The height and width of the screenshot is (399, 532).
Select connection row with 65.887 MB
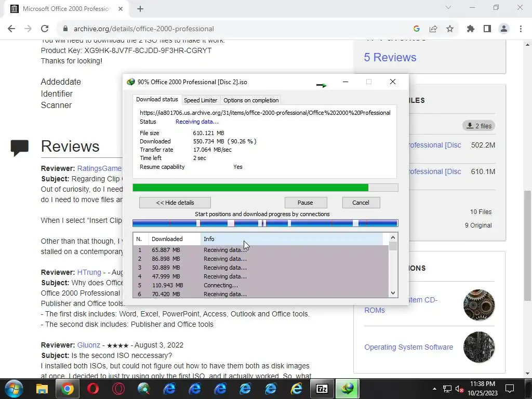(x=261, y=250)
